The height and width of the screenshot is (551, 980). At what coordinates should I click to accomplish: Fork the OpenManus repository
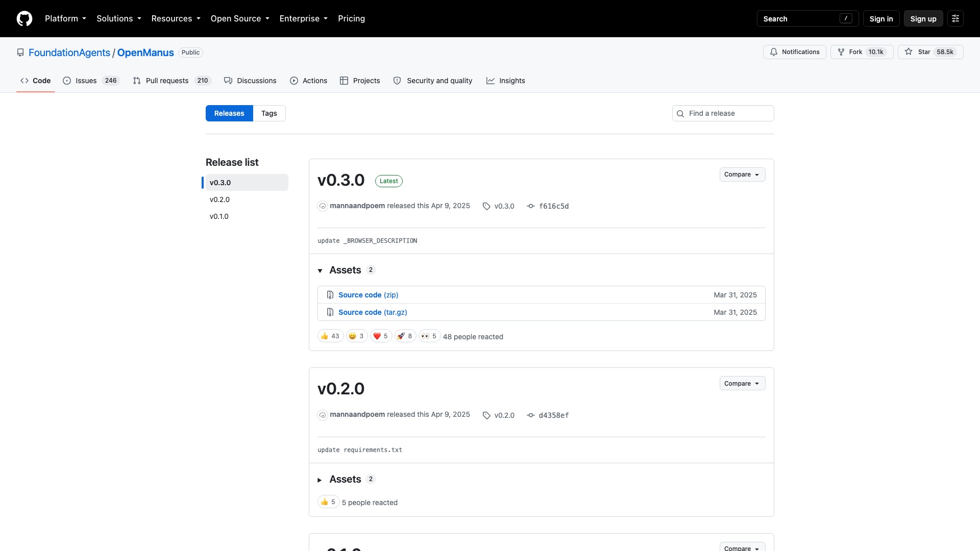point(862,52)
